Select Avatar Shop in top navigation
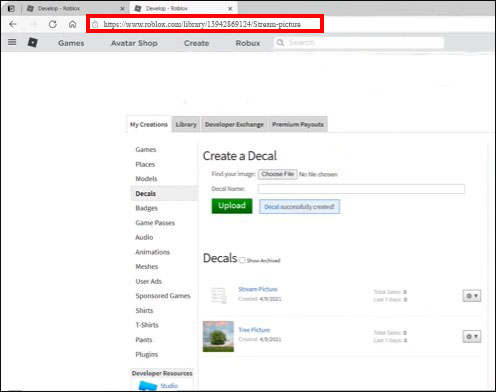Viewport: 496px width, 392px height. point(134,43)
